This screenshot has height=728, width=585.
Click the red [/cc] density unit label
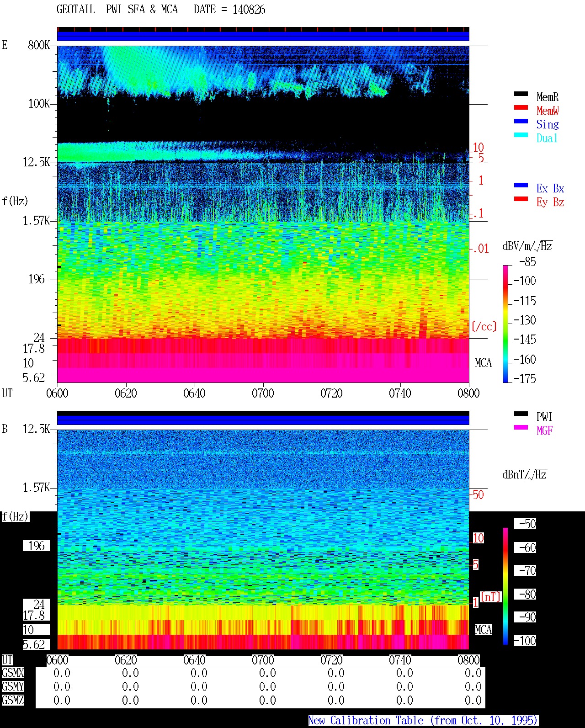484,326
